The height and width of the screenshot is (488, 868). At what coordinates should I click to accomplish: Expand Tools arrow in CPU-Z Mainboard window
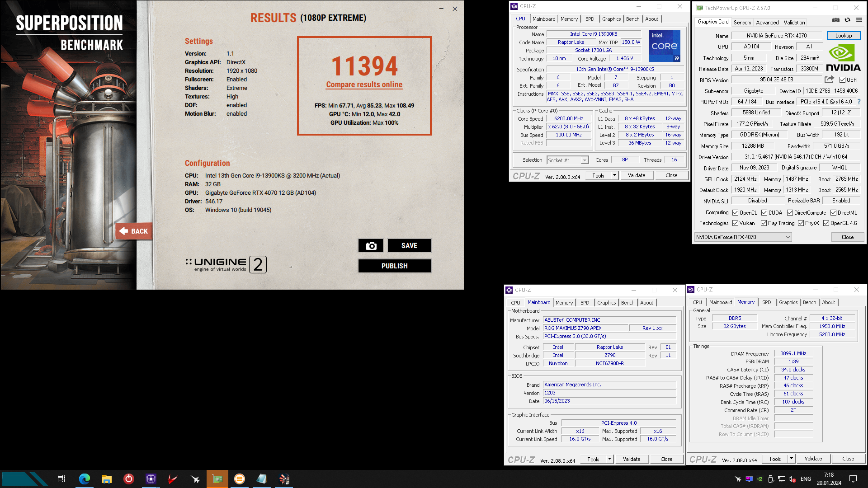point(609,459)
